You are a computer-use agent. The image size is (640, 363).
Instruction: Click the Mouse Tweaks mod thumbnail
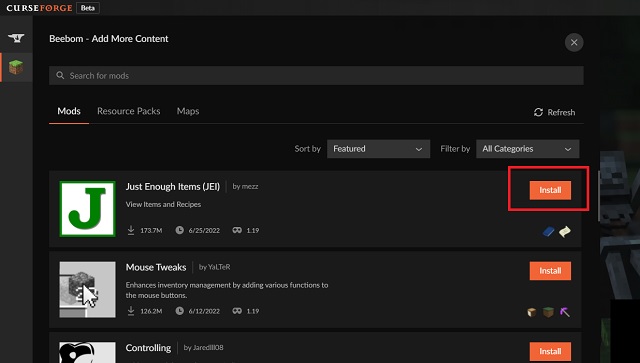point(87,290)
